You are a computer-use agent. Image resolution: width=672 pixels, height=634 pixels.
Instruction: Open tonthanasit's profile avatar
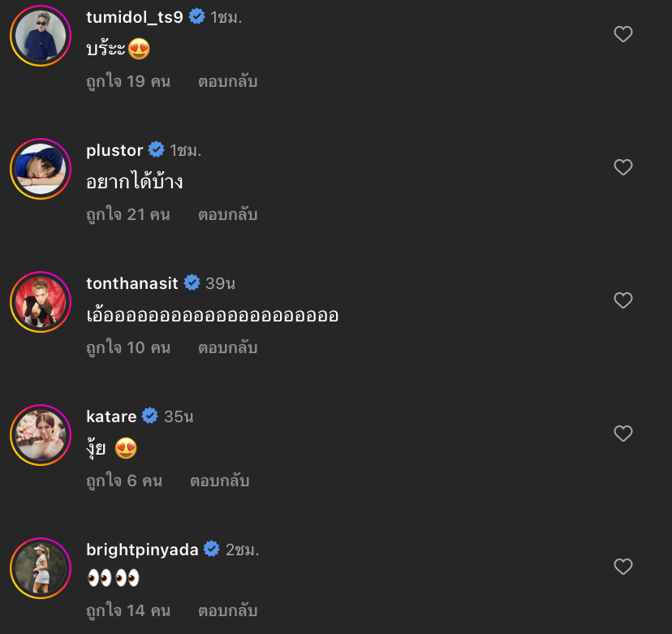coord(41,301)
